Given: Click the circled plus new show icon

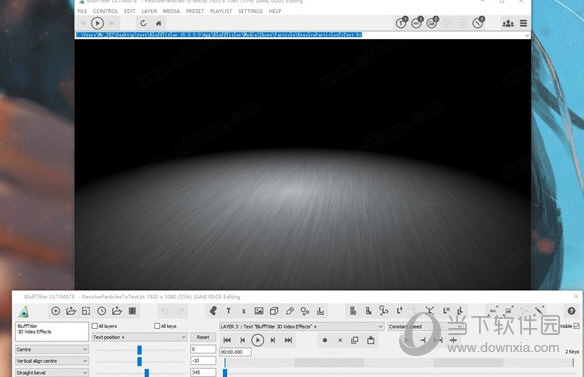Looking at the screenshot, I should point(55,311).
